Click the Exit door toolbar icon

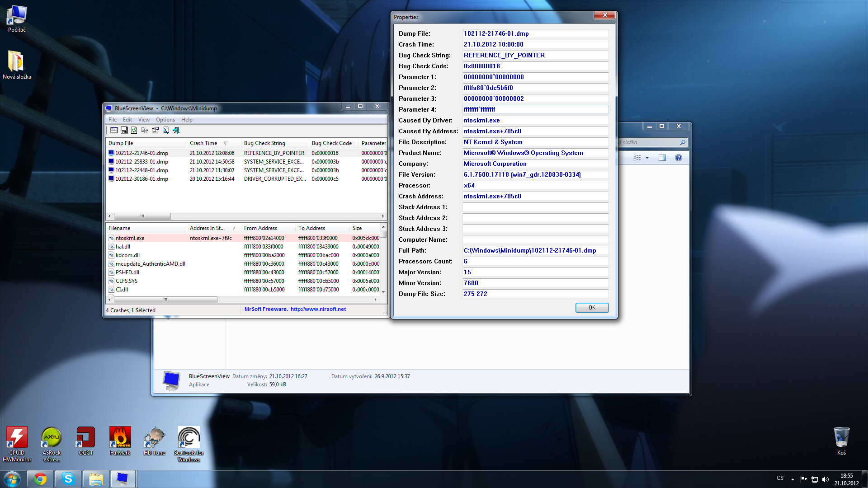(176, 130)
